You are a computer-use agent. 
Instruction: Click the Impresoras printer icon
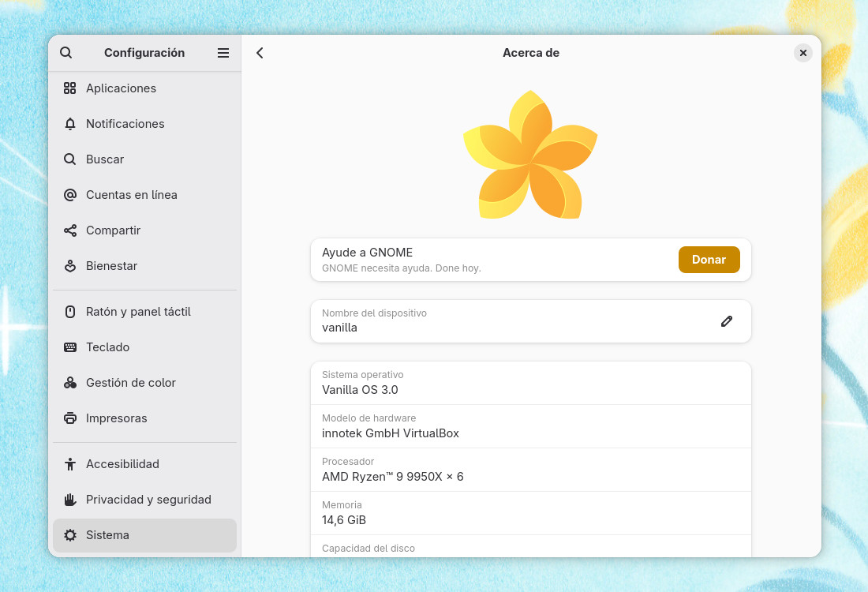(x=69, y=418)
